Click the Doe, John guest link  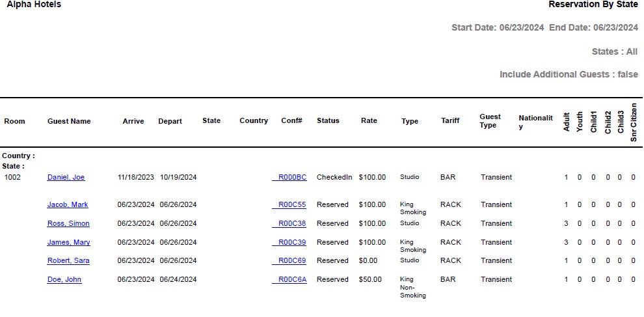coord(64,279)
